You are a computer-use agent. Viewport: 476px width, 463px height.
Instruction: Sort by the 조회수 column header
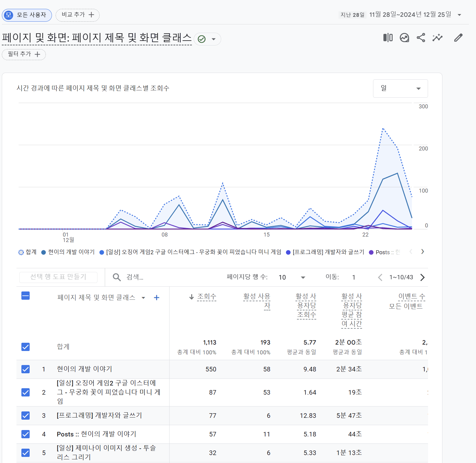pos(207,297)
